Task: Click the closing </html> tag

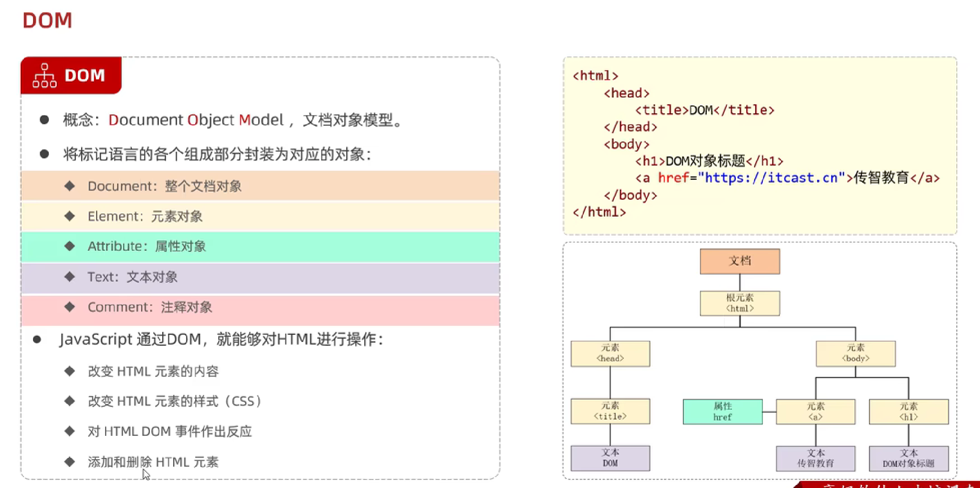Action: click(x=599, y=212)
